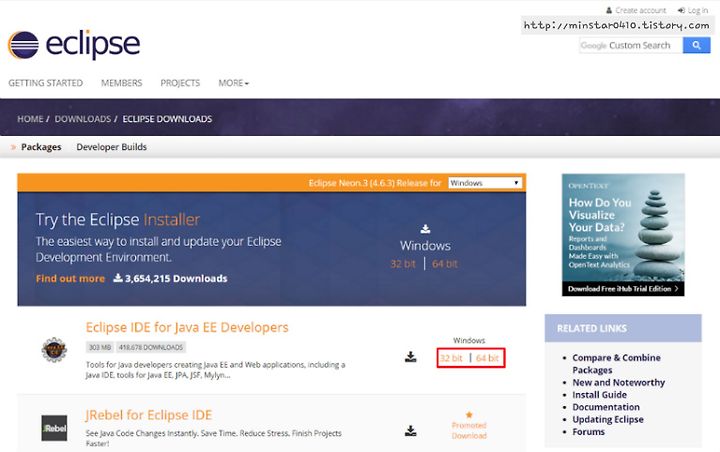Open GETTING STARTED menu item
Viewport: 720px width, 452px height.
45,83
